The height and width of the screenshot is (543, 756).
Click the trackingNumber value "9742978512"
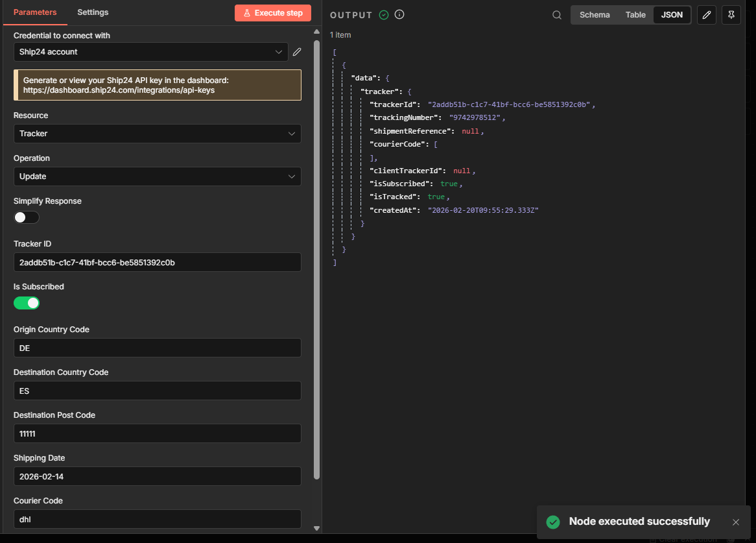pos(475,117)
